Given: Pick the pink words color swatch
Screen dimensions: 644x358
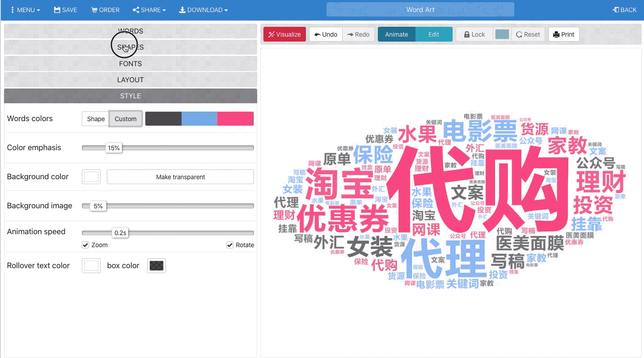Looking at the screenshot, I should pyautogui.click(x=235, y=119).
